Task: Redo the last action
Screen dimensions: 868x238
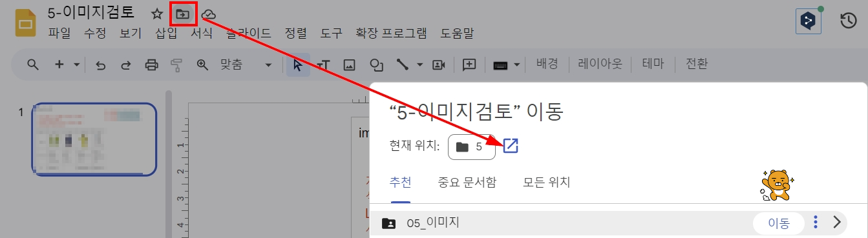Action: 126,64
